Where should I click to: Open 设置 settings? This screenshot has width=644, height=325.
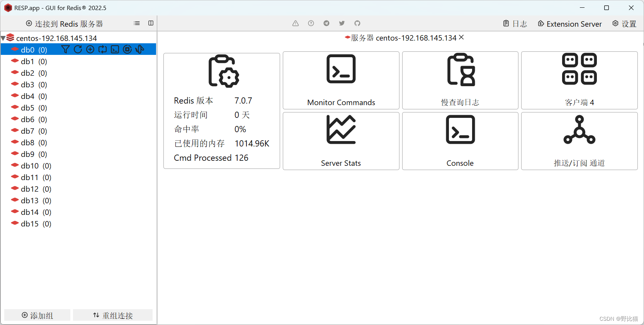pyautogui.click(x=624, y=24)
